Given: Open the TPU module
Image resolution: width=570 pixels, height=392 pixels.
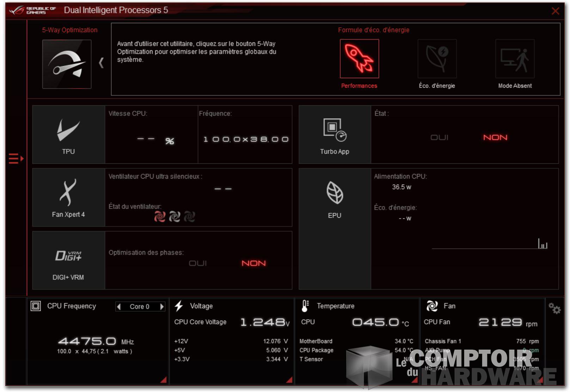Looking at the screenshot, I should tap(68, 135).
